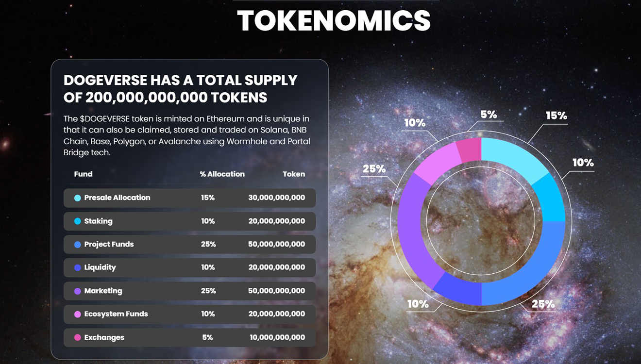
Task: Click the Project Funds color dot
Action: point(78,245)
